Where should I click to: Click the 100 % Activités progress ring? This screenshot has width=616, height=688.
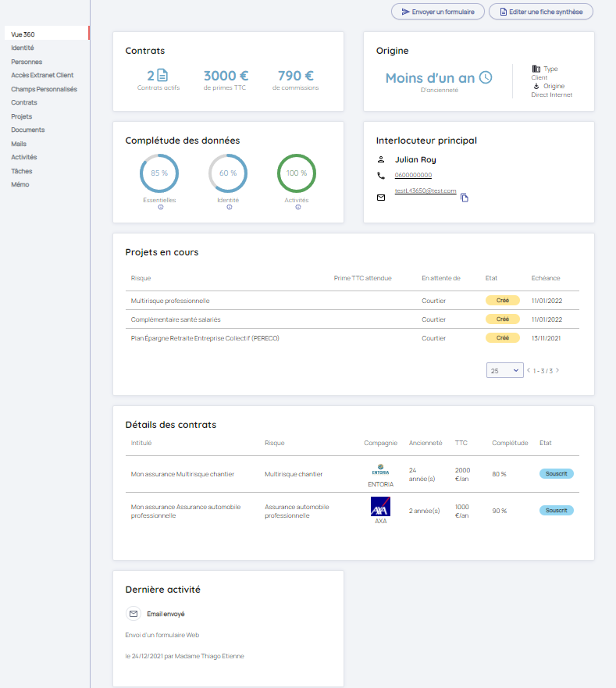coord(297,173)
